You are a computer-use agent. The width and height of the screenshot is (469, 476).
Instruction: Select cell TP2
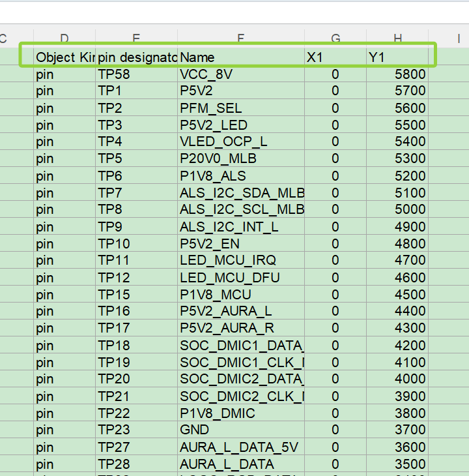pos(136,108)
